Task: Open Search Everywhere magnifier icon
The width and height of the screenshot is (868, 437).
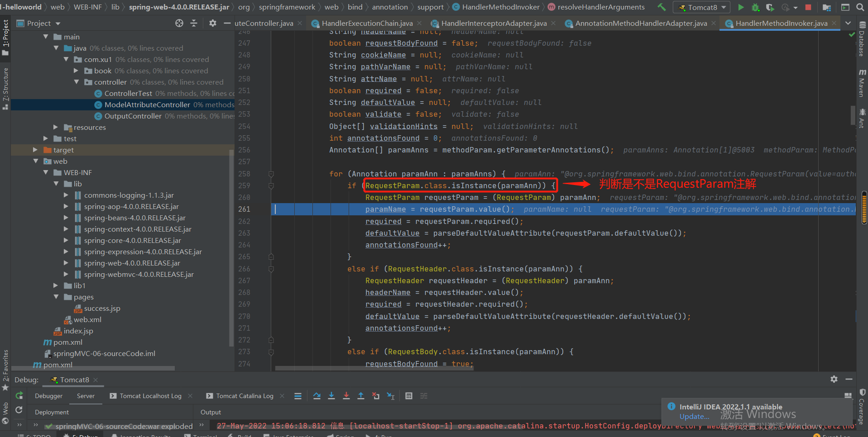Action: 860,7
